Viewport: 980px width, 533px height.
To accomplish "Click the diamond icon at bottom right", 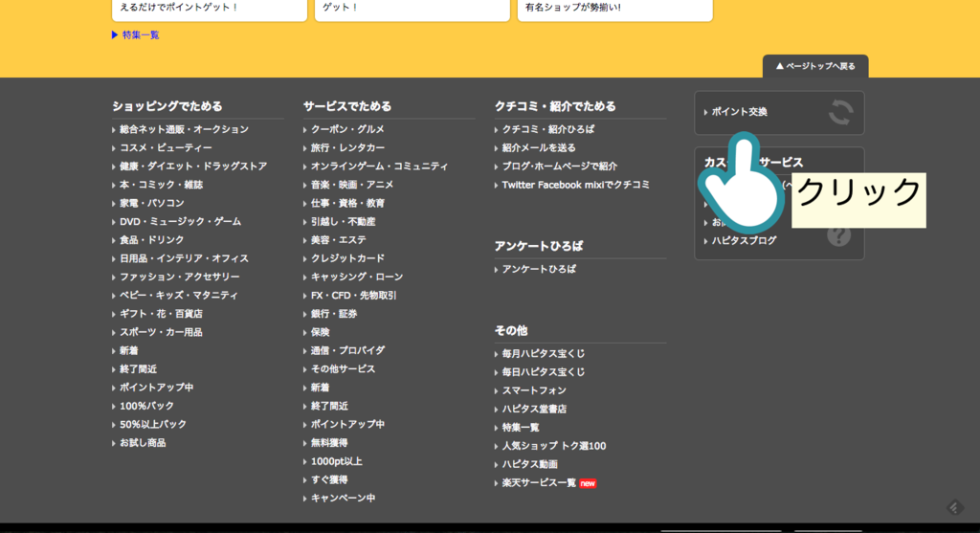I will coord(954,507).
